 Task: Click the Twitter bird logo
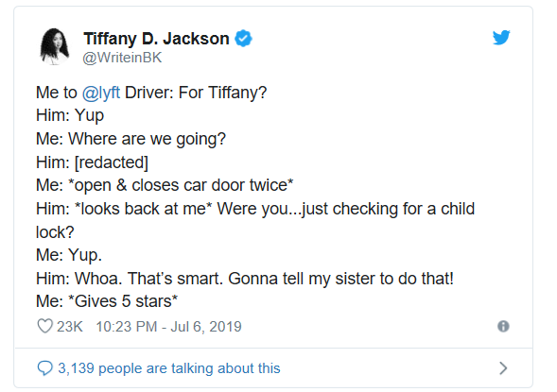[501, 38]
